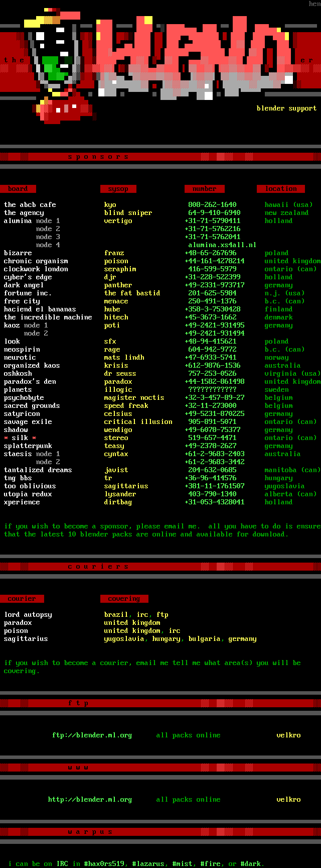Click the "lord autopsy" courier name
Screen dimensions: 321x868
[x=28, y=615]
